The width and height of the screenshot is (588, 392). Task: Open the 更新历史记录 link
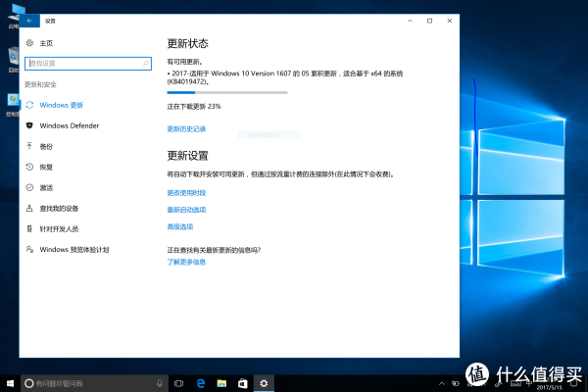pyautogui.click(x=186, y=129)
